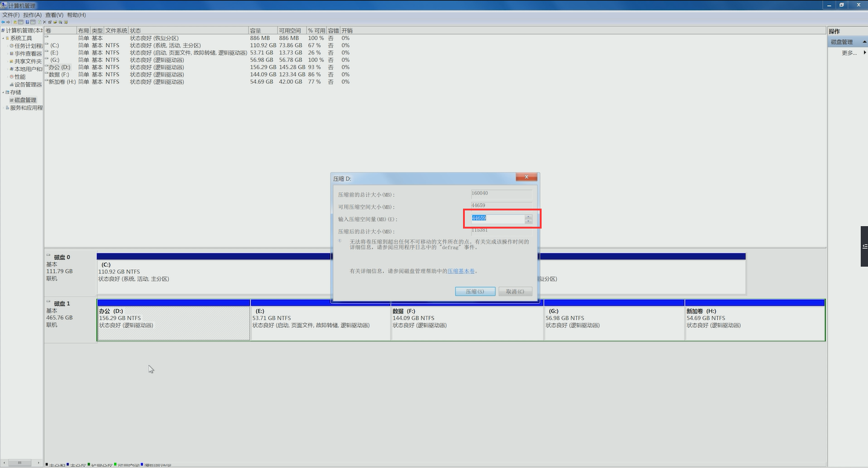Select the (C:) partition block on 磁盘 0
Viewport: 868px width, 468px height.
pos(214,273)
